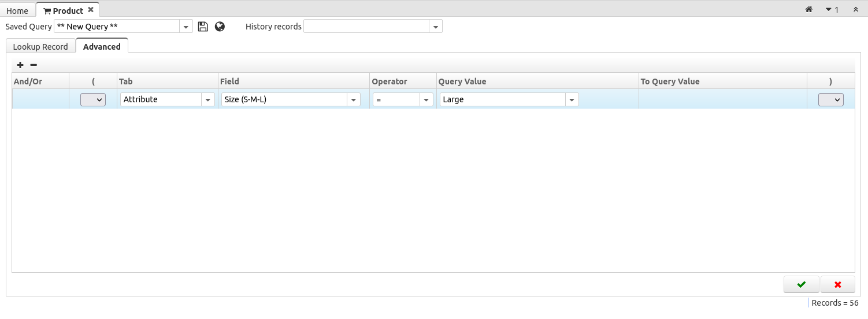Click the globe icon next to Saved Query
Image resolution: width=868 pixels, height=319 pixels.
[x=220, y=27]
